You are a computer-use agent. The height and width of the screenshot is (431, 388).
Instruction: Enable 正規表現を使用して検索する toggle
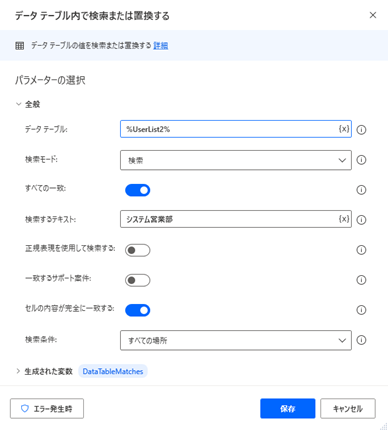[x=138, y=250]
